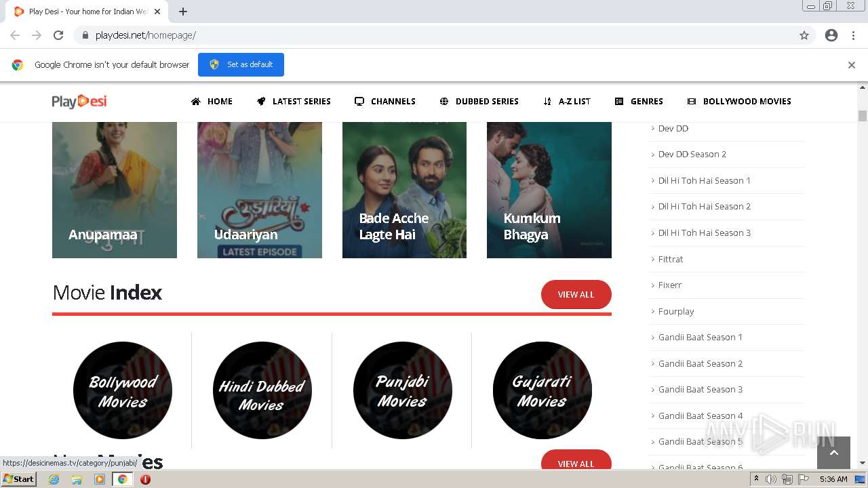Click the red Opera taskbar icon
The height and width of the screenshot is (488, 868).
(145, 479)
